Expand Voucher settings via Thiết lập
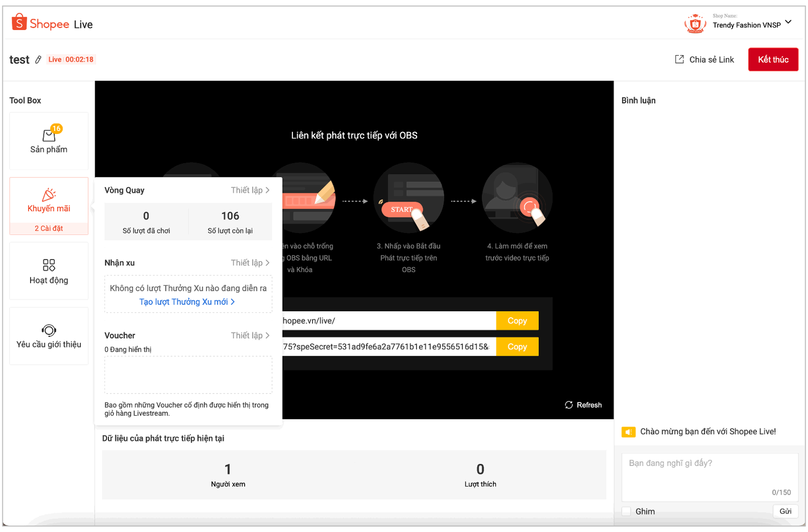 pyautogui.click(x=250, y=335)
